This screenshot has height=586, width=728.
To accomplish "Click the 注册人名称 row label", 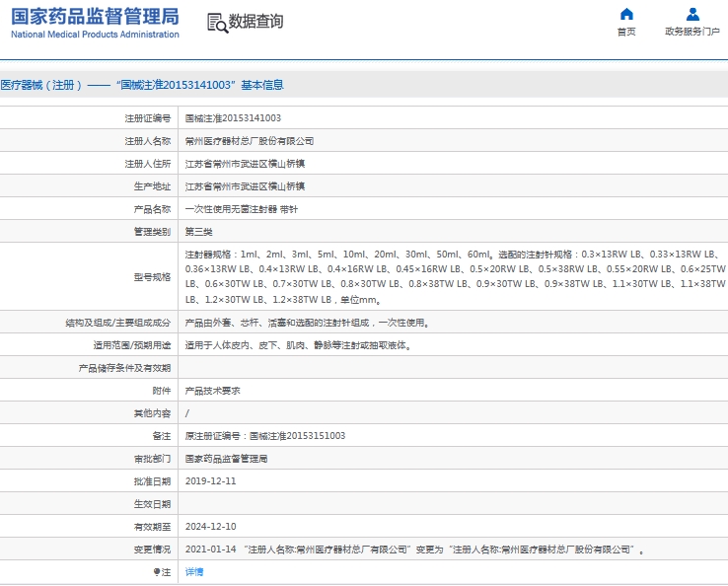I will coord(148,141).
